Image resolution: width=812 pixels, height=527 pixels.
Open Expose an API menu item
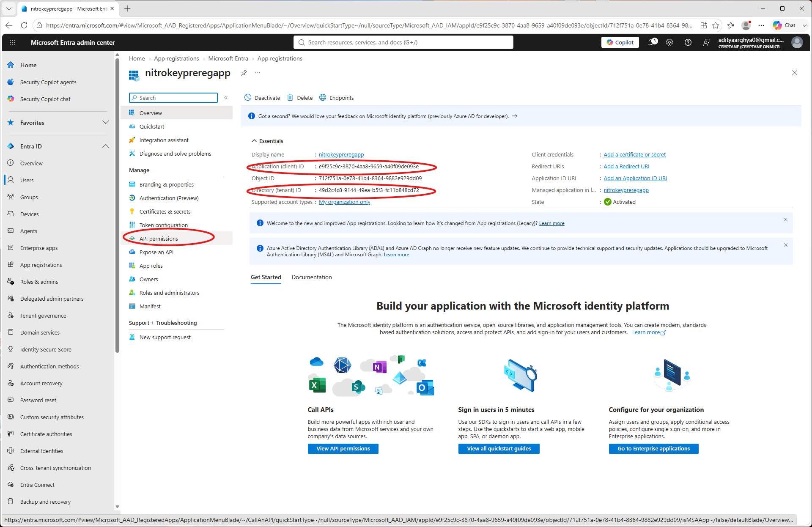[156, 252]
